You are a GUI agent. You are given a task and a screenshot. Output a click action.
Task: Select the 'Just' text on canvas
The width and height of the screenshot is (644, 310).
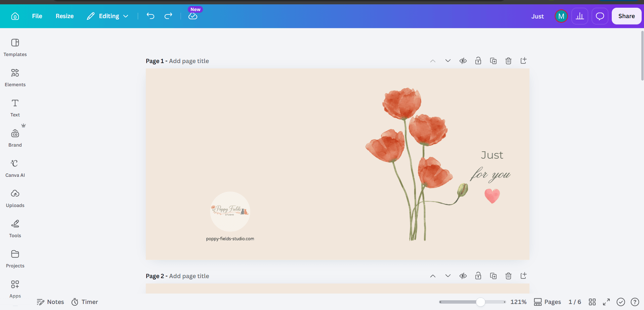492,155
